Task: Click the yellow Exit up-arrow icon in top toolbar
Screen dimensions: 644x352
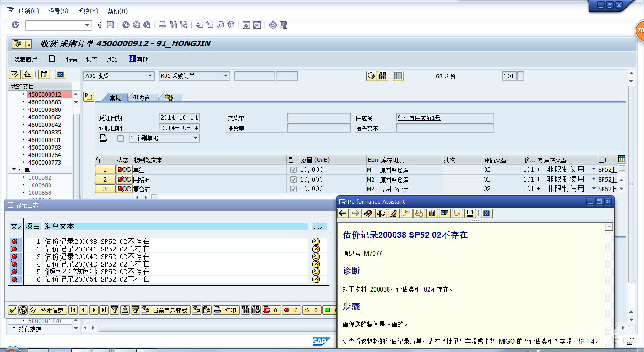Action: (136, 25)
